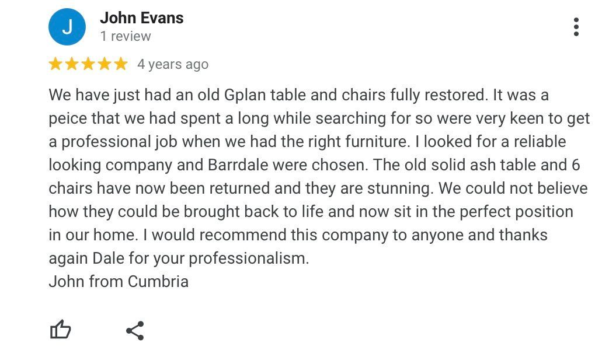Click the share icon below the review
This screenshot has height=364, width=602.
click(135, 331)
